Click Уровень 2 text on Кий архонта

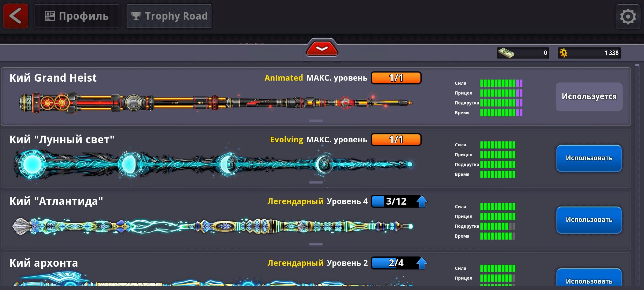[x=347, y=263]
